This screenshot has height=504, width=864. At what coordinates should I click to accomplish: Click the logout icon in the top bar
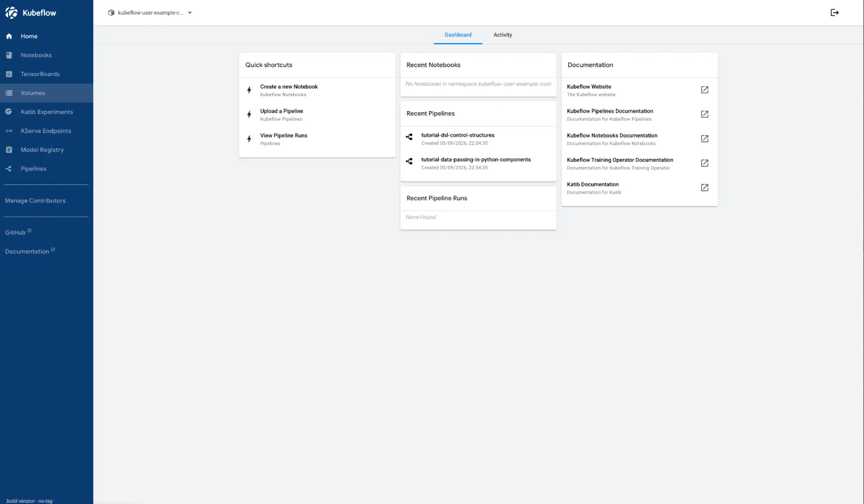coord(835,12)
